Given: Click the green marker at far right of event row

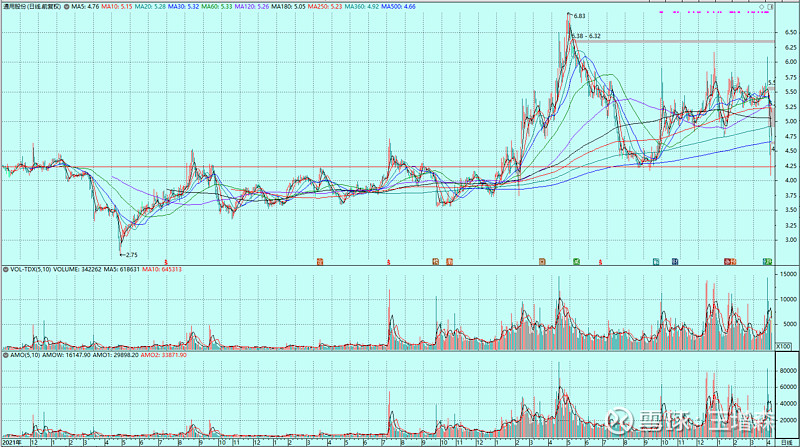Looking at the screenshot, I should (767, 261).
